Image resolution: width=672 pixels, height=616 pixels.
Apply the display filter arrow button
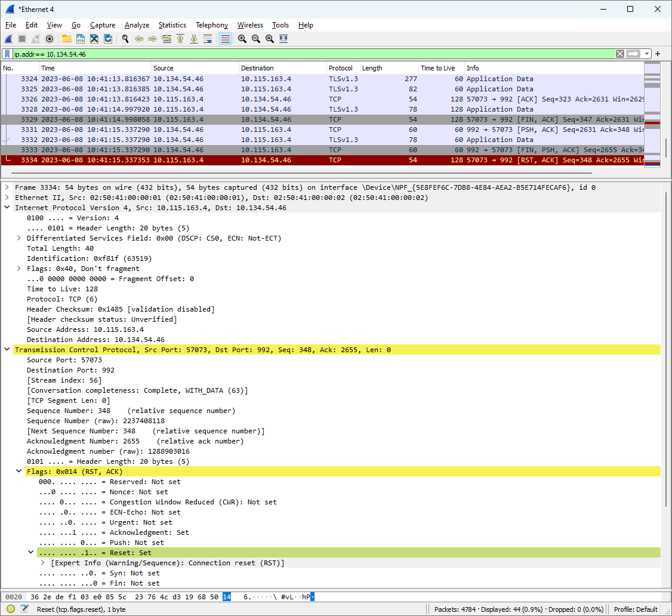pyautogui.click(x=633, y=54)
